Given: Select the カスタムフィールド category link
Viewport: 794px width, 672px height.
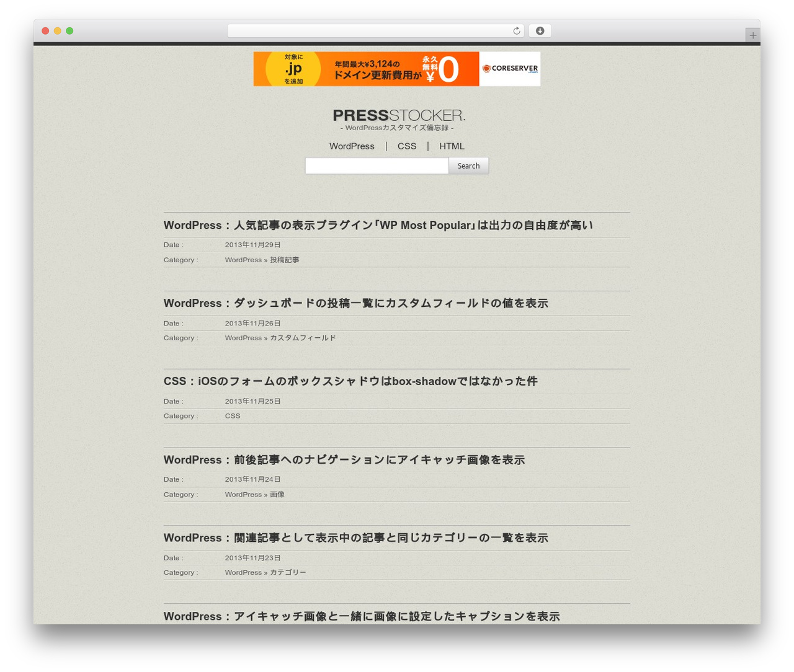Looking at the screenshot, I should pyautogui.click(x=303, y=338).
